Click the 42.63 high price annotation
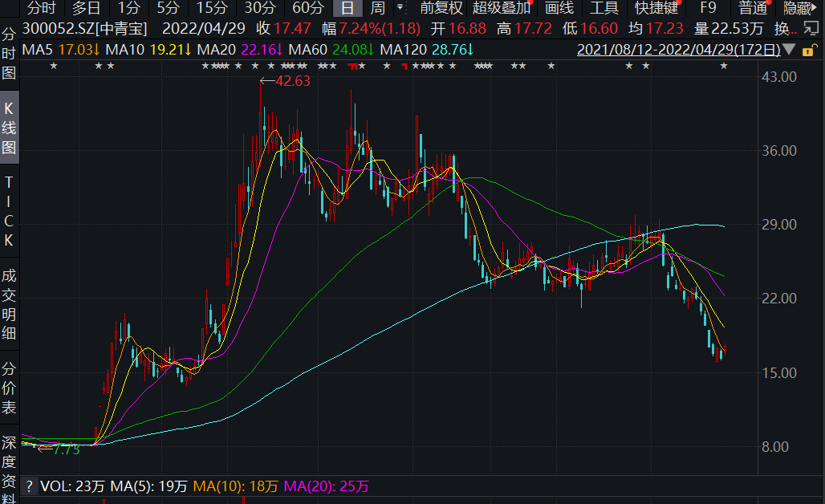 (293, 81)
